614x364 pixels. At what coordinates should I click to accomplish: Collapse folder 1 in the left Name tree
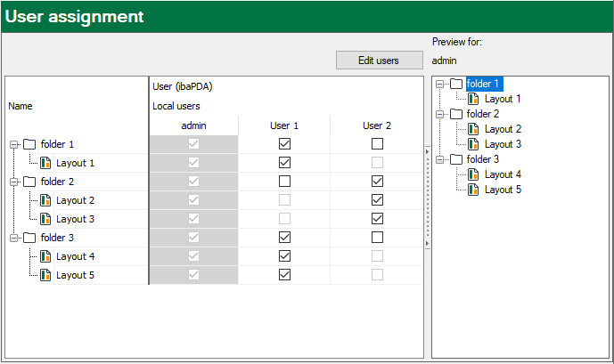pos(13,144)
